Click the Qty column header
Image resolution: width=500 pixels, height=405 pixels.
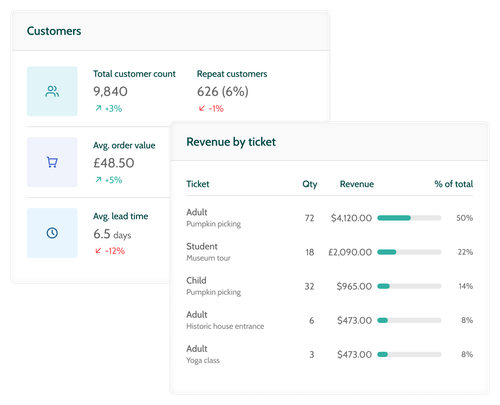click(x=310, y=184)
